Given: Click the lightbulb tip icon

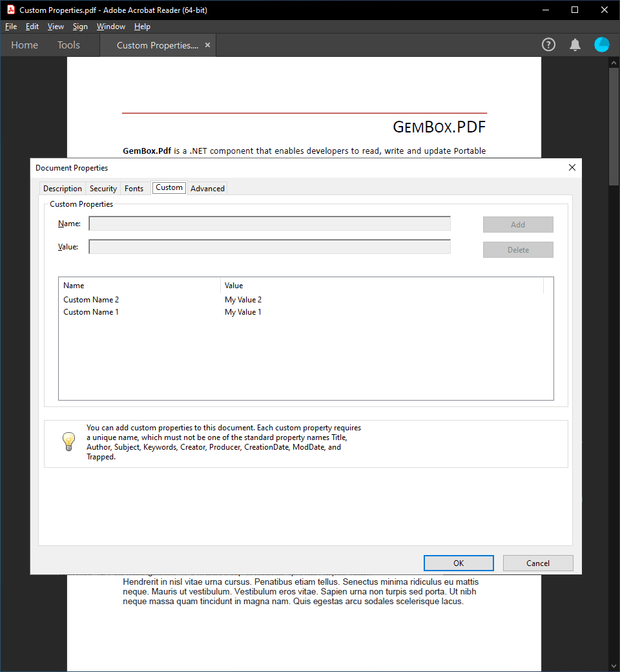Looking at the screenshot, I should (68, 442).
